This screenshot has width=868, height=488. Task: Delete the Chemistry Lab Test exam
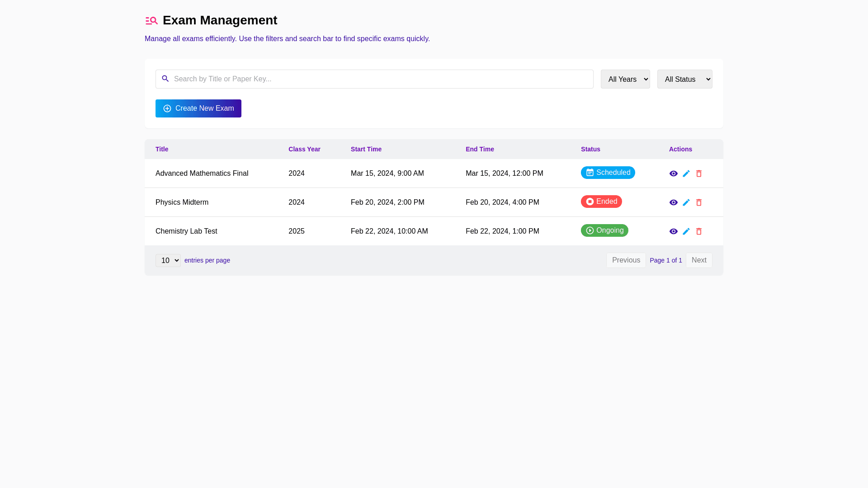[x=698, y=231]
